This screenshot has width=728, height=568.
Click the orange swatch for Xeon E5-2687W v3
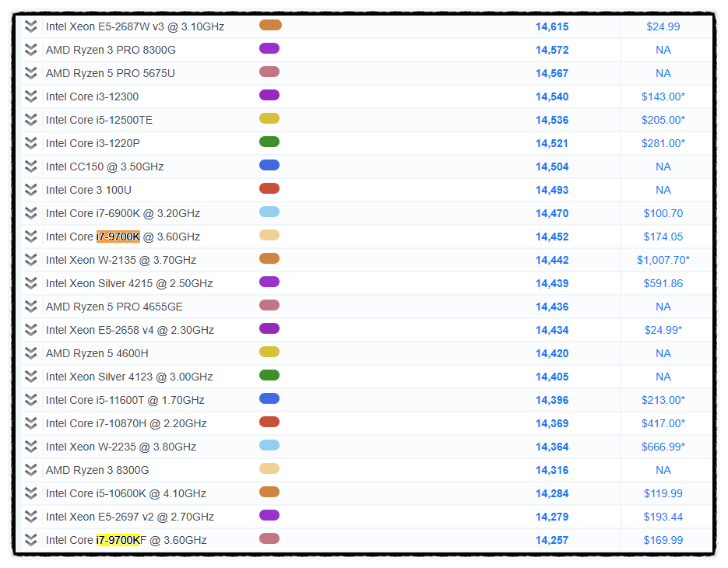coord(270,25)
